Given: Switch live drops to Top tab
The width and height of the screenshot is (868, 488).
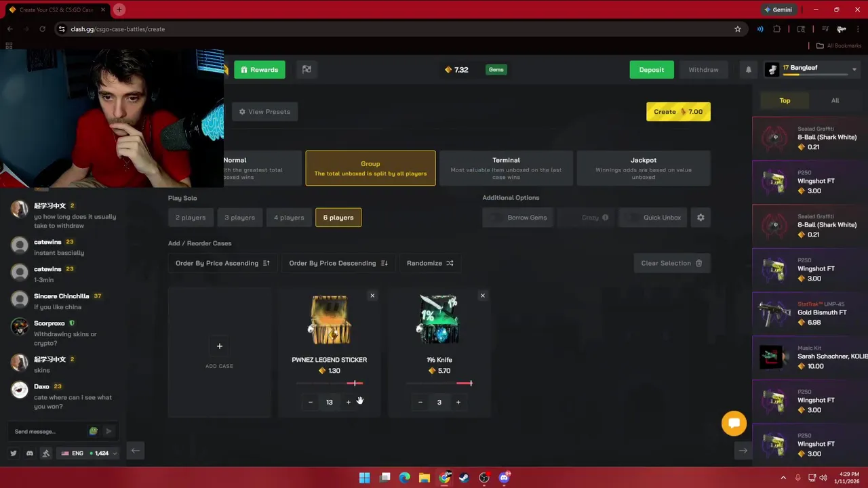Looking at the screenshot, I should (785, 100).
